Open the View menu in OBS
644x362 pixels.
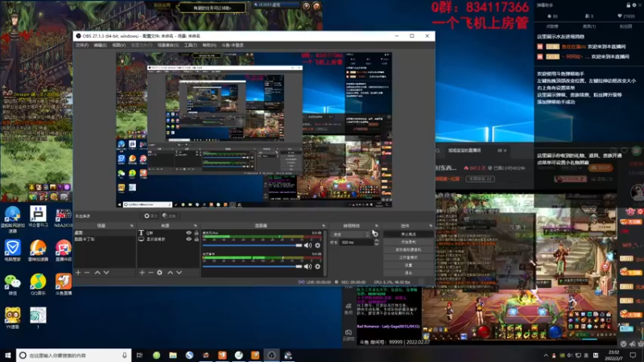pyautogui.click(x=118, y=45)
